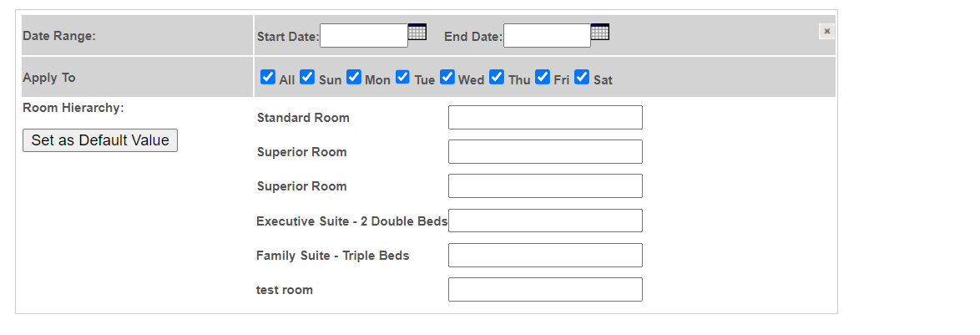Select the first Superior Room input field

pyautogui.click(x=545, y=152)
